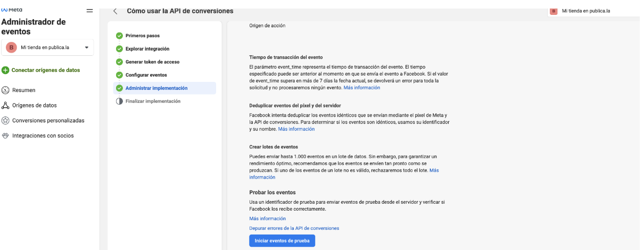This screenshot has width=644, height=250.
Task: Expand the top-right Mi tienda en publica.la selector
Action: coord(585,11)
